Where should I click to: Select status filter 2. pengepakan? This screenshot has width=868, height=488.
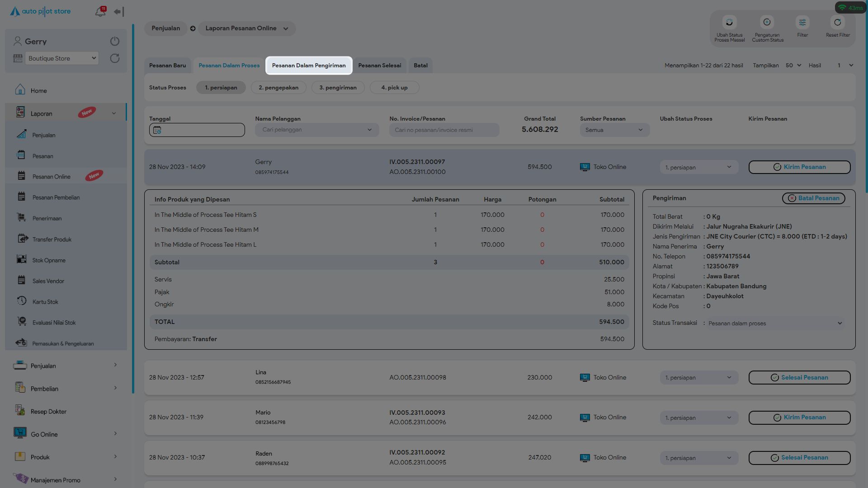[278, 88]
